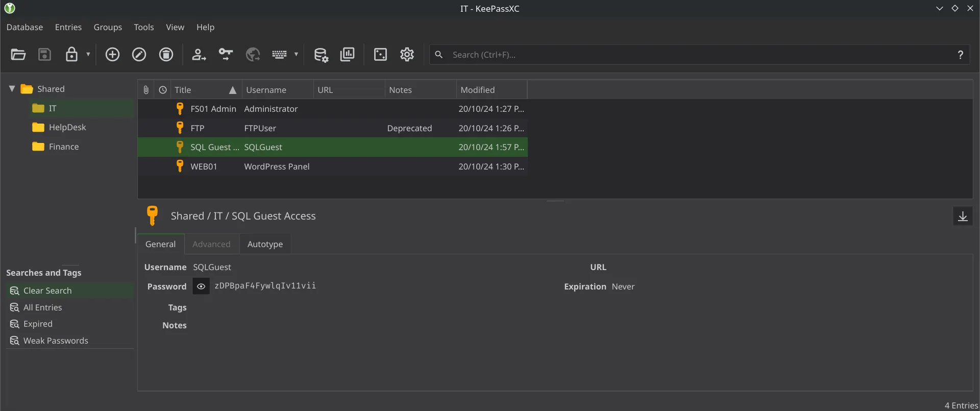Sort by attachment paperclip column
This screenshot has height=411, width=980.
point(146,90)
